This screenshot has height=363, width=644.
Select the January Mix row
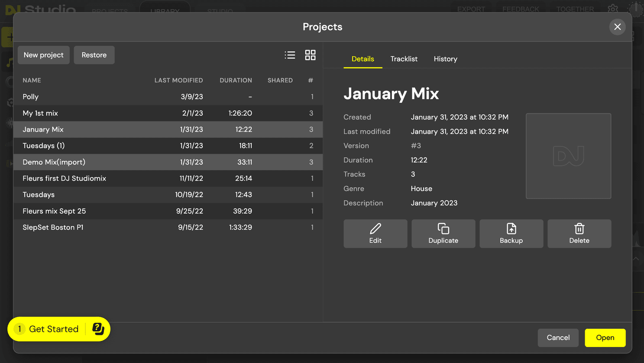168,130
